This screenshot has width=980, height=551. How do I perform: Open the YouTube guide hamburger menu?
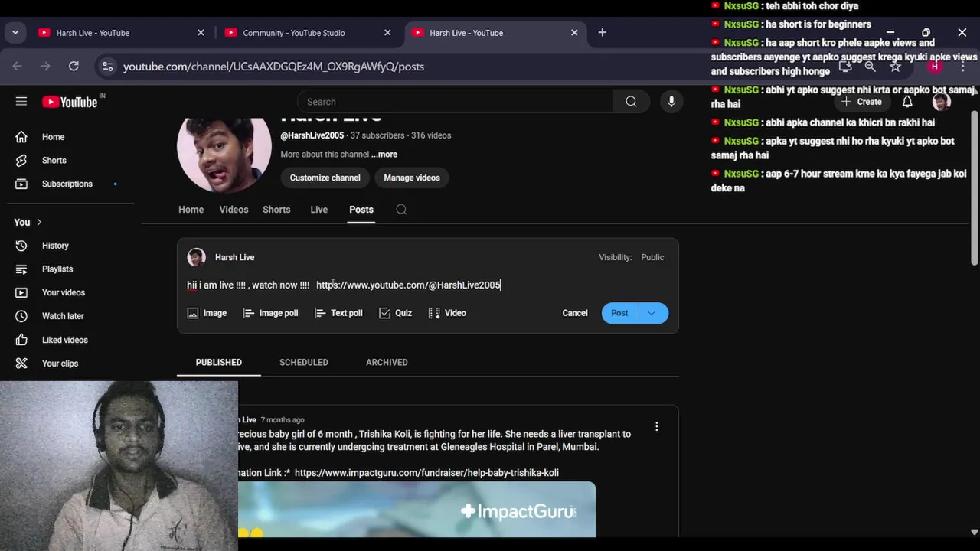click(x=21, y=102)
